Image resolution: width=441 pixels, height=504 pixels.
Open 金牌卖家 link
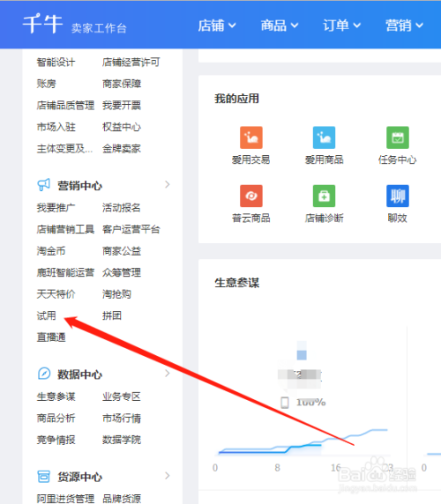coord(122,149)
